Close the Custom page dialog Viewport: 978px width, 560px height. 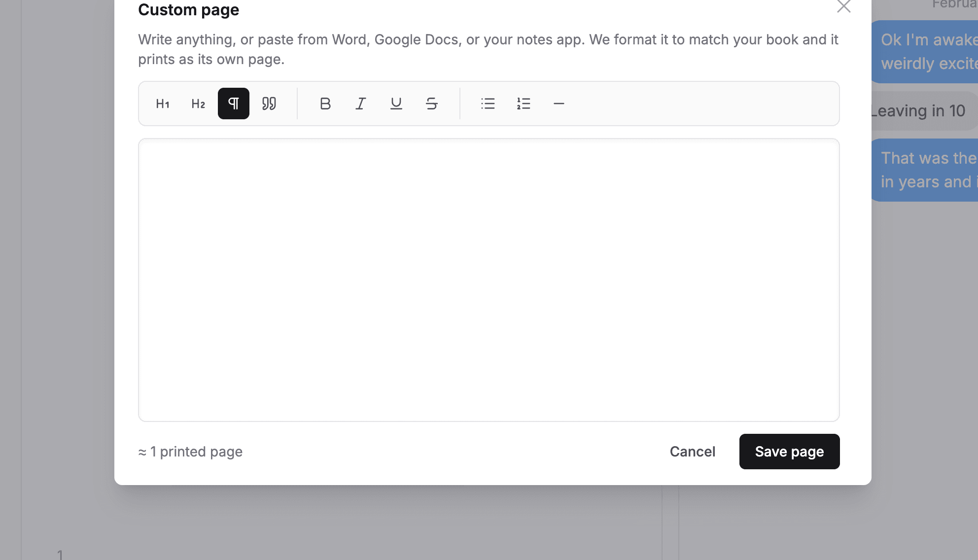[844, 6]
